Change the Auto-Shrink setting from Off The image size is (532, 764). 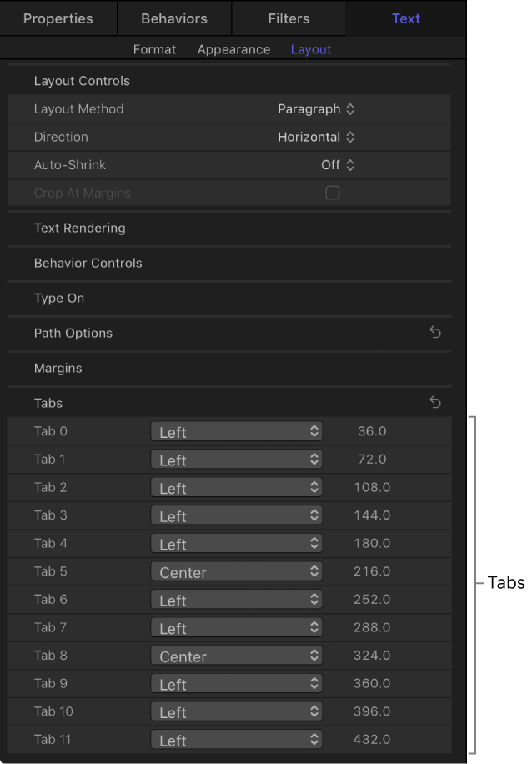(338, 164)
